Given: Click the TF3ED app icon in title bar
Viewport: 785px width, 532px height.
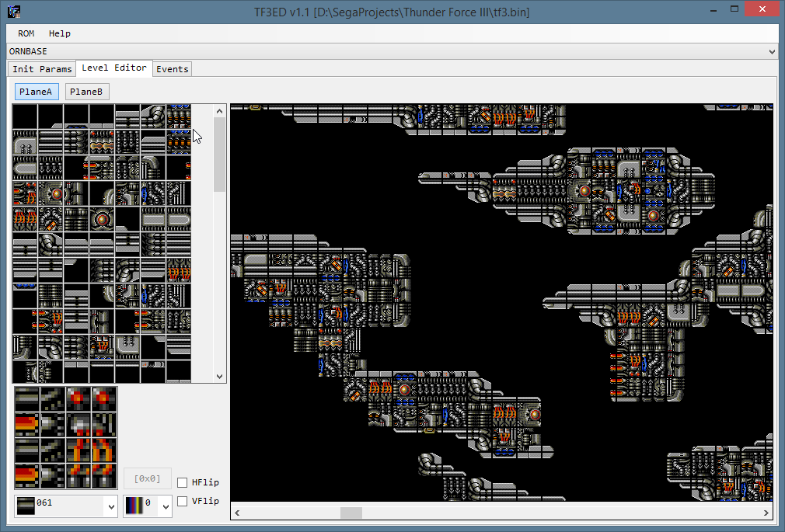Looking at the screenshot, I should pyautogui.click(x=14, y=11).
